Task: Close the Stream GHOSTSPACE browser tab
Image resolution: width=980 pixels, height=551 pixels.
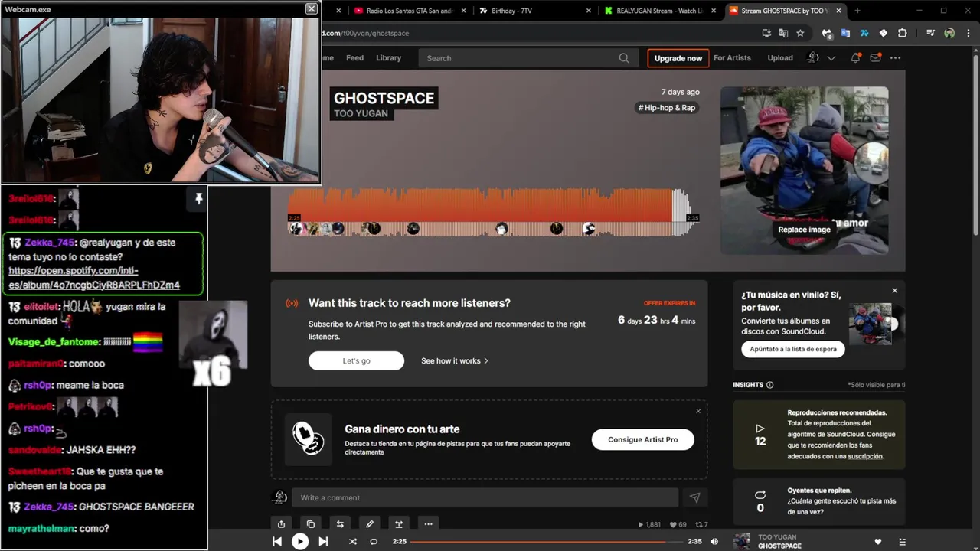Action: tap(839, 11)
